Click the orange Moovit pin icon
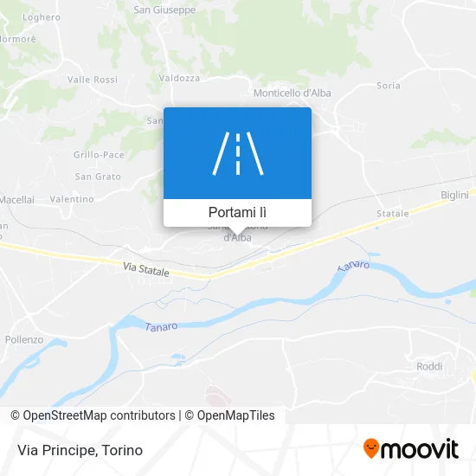Screen dimensions: 476x476 [371, 447]
